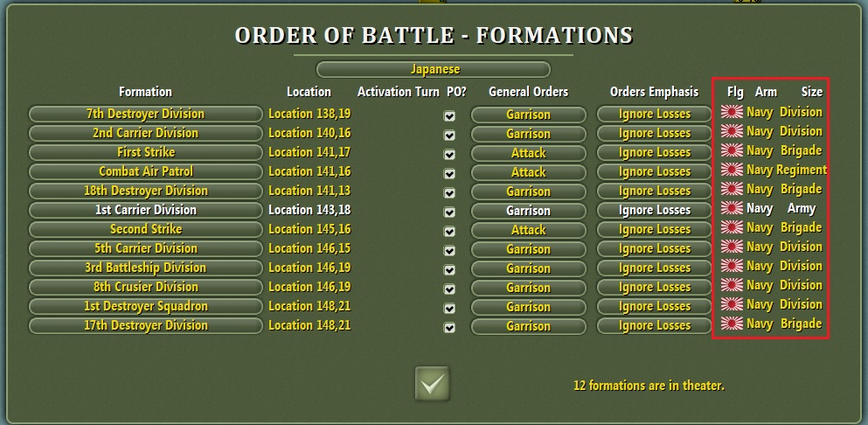Click the flag icon in 17th Destroyer Division row
Screen dimensions: 868x425
tap(732, 324)
